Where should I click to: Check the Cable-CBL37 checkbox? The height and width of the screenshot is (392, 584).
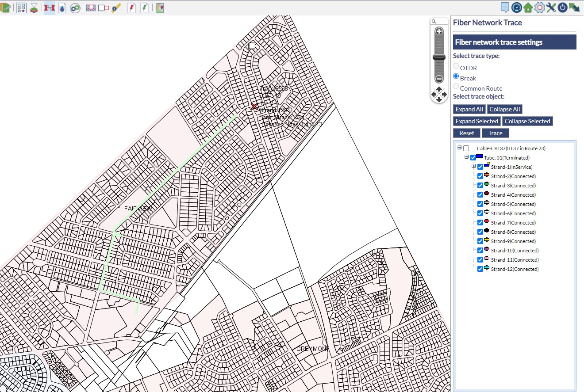(466, 148)
